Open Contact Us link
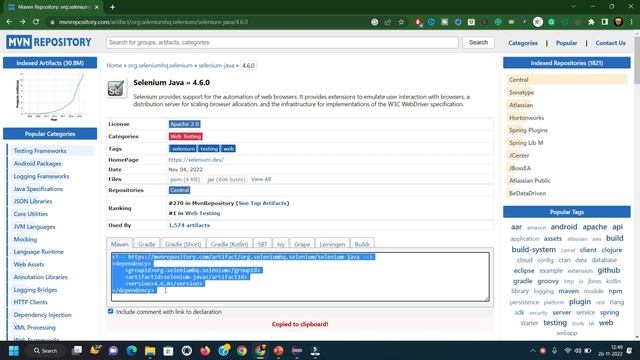This screenshot has height=360, width=640. [x=610, y=43]
